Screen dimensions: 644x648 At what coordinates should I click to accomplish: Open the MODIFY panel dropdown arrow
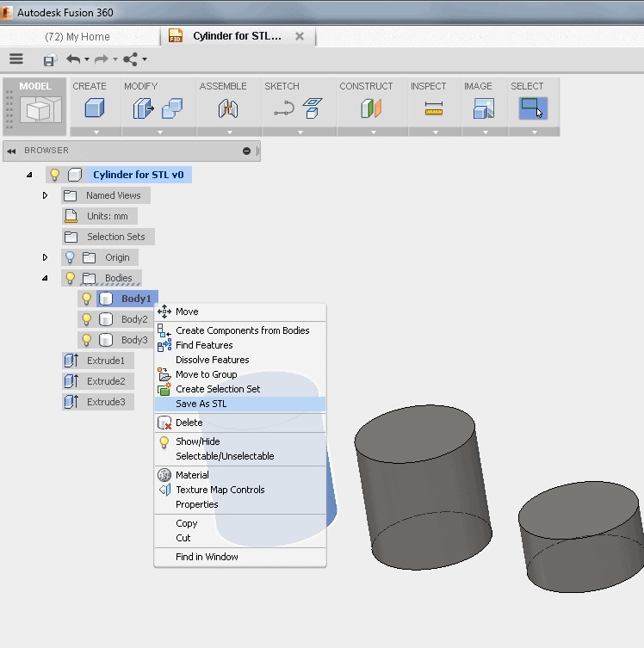click(160, 133)
